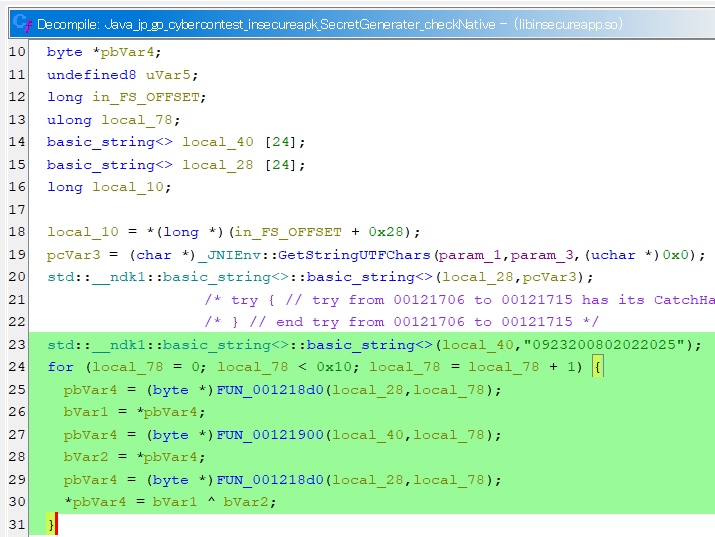Screen dimensions: 715x537
Task: Click function call FUN_001218d0 on line 29
Action: 270,480
